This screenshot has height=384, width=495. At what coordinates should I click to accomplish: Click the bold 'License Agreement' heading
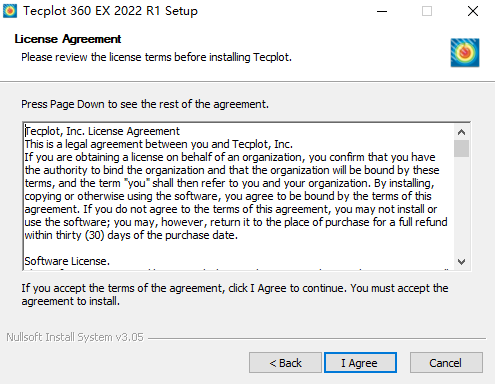68,39
